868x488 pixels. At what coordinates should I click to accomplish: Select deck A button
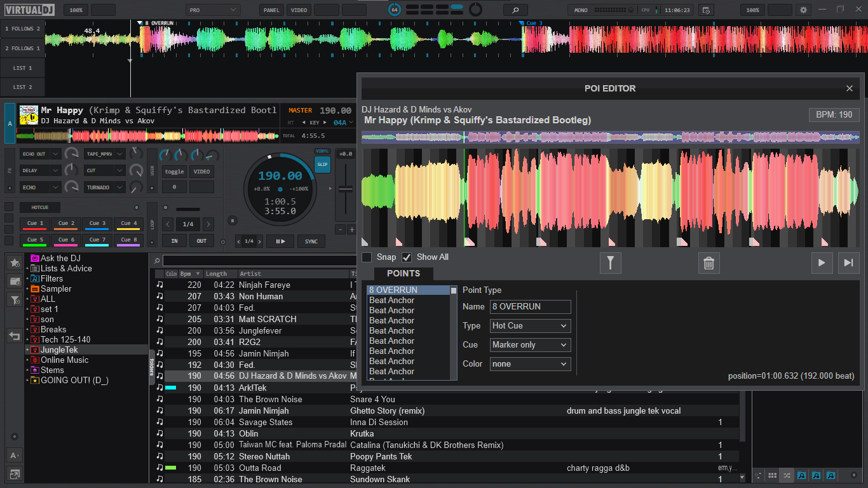(x=10, y=123)
